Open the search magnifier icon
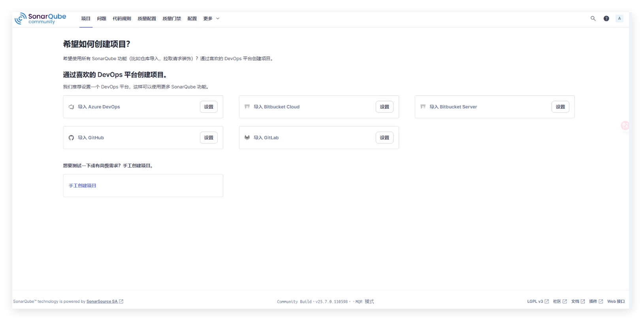This screenshot has width=644, height=321. (593, 19)
